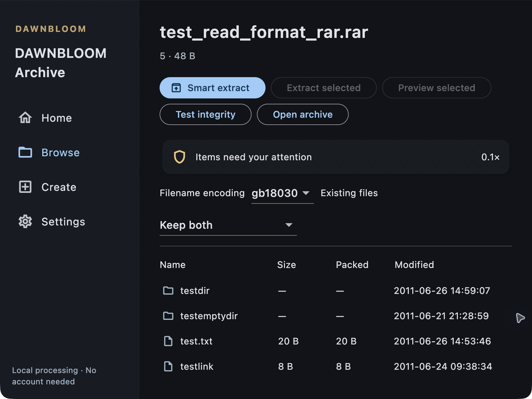
Task: Click the Create plus-box icon
Action: pyautogui.click(x=25, y=187)
